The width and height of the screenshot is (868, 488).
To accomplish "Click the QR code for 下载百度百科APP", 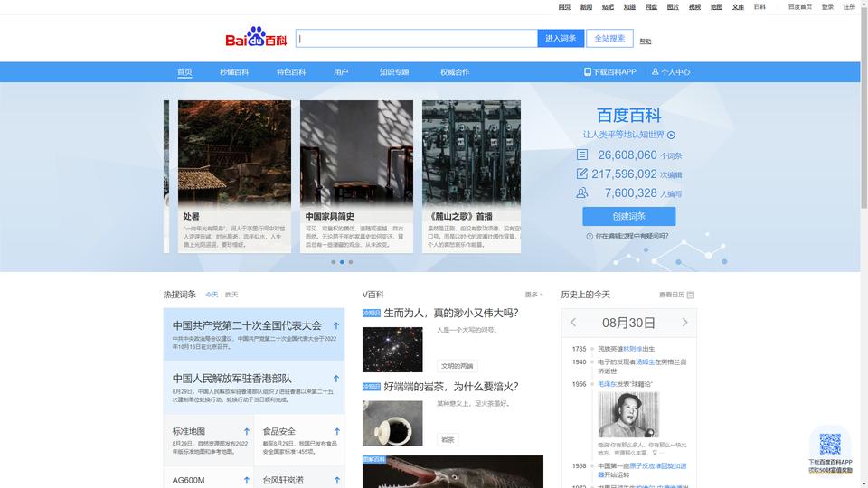I will (830, 444).
